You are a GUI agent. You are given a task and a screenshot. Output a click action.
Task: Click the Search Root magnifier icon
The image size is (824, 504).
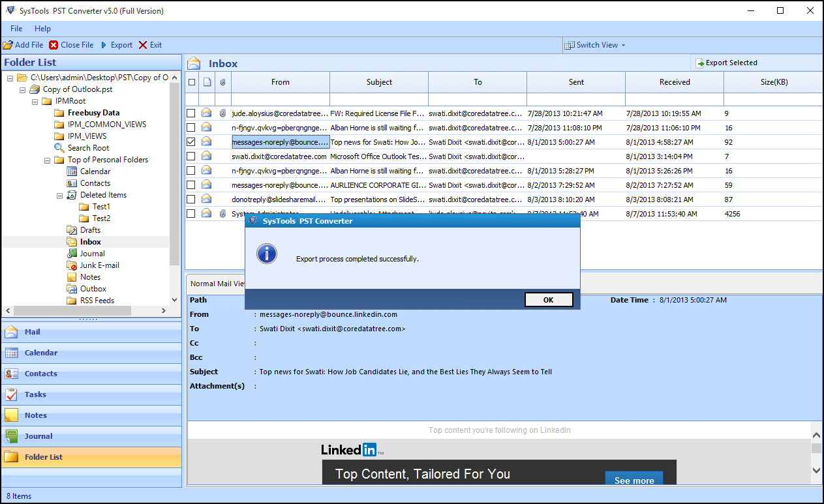(59, 148)
